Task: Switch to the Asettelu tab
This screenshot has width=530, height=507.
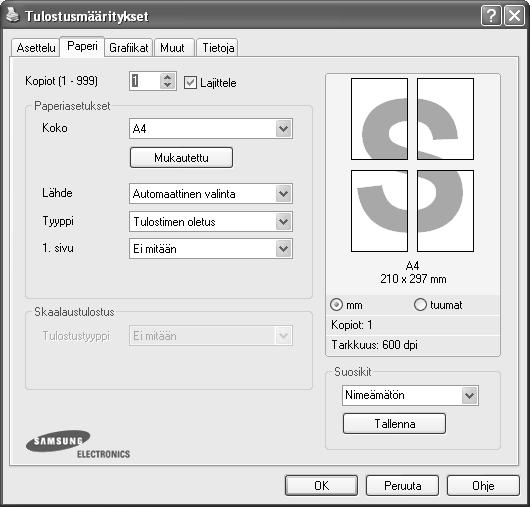Action: (36, 48)
